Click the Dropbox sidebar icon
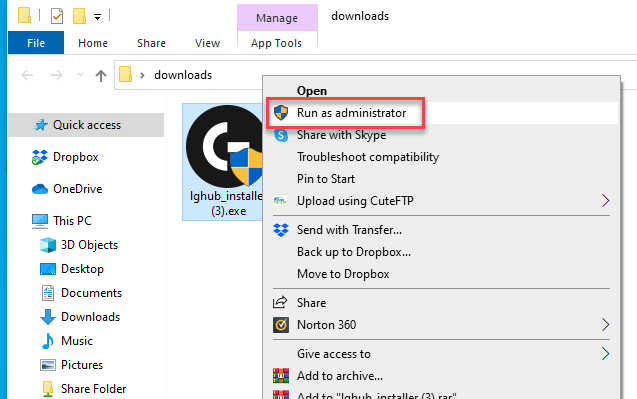Viewport: 637px width, 399px height. (x=39, y=157)
